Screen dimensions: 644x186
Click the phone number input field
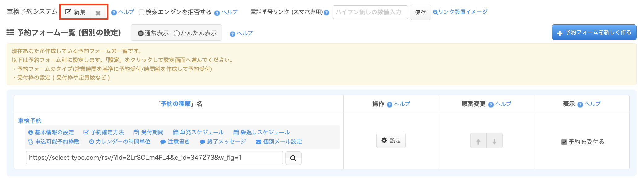[370, 12]
